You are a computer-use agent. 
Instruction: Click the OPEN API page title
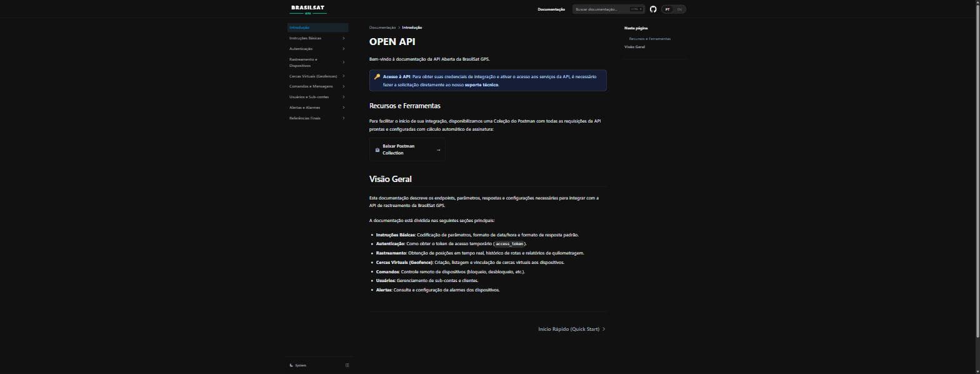click(392, 42)
